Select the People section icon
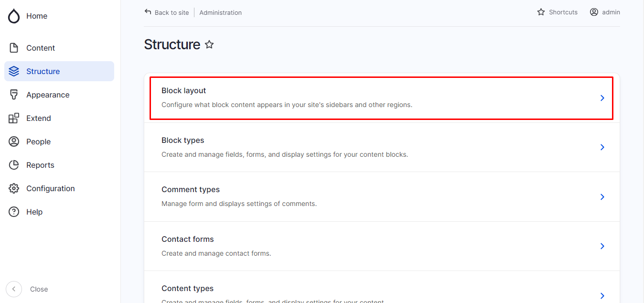 tap(14, 141)
